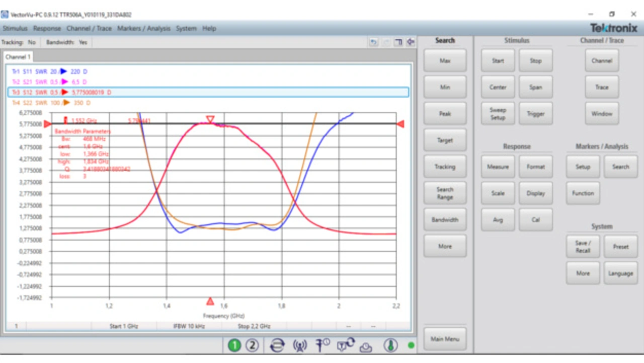Open the Markers / Analysis menu
Screen dimensions: 644x363
pyautogui.click(x=144, y=29)
